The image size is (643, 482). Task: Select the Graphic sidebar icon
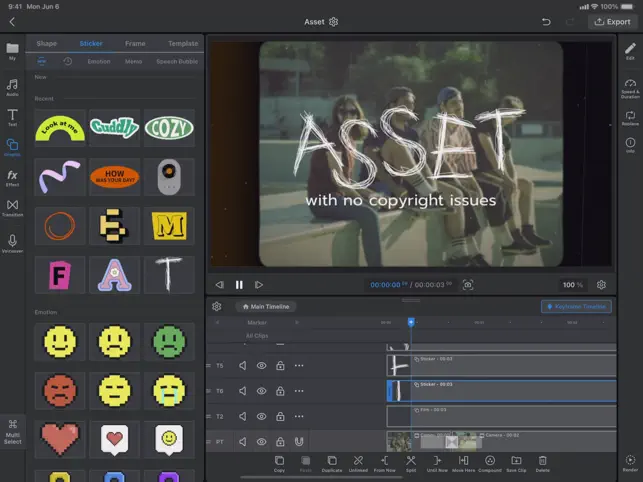(x=12, y=147)
